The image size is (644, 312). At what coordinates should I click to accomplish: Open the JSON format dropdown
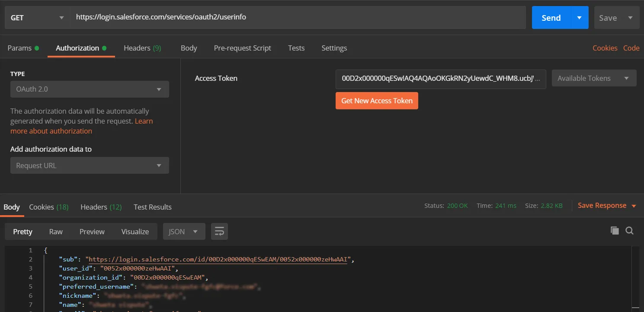pos(184,232)
